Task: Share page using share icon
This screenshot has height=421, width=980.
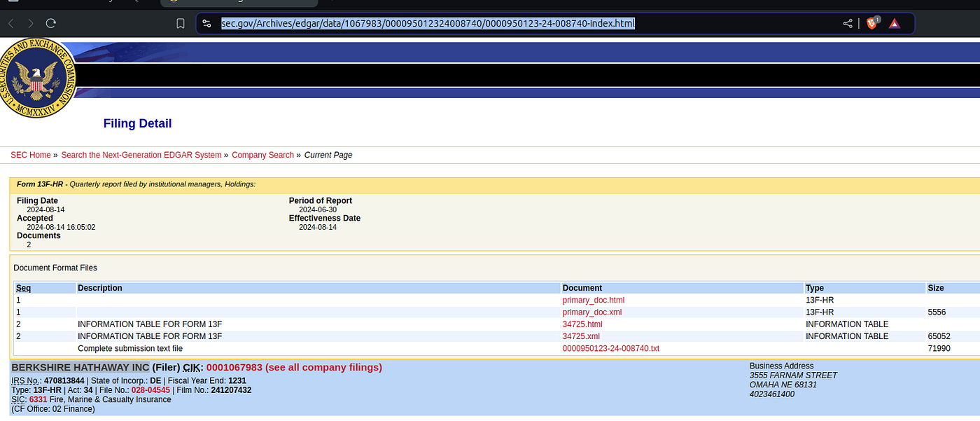Action: [x=848, y=23]
